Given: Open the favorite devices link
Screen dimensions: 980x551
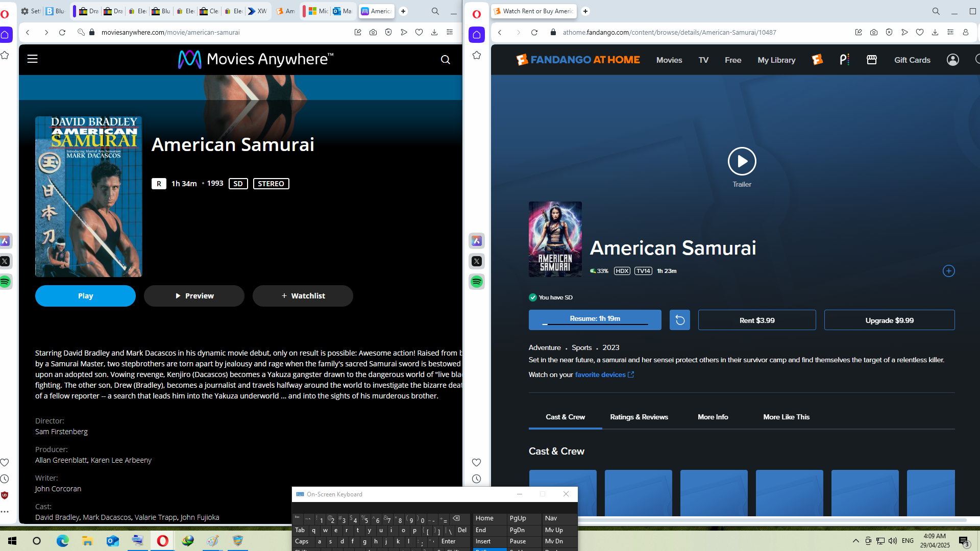Looking at the screenshot, I should 604,374.
